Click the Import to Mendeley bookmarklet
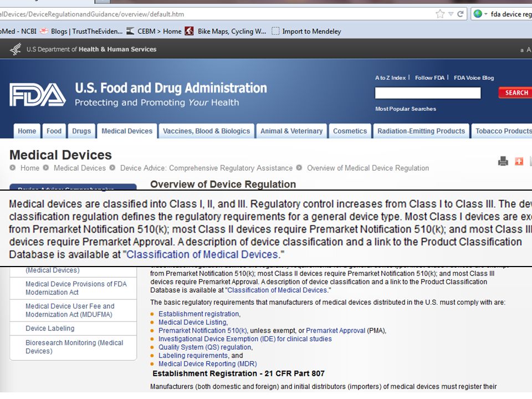The image size is (532, 399). point(306,31)
